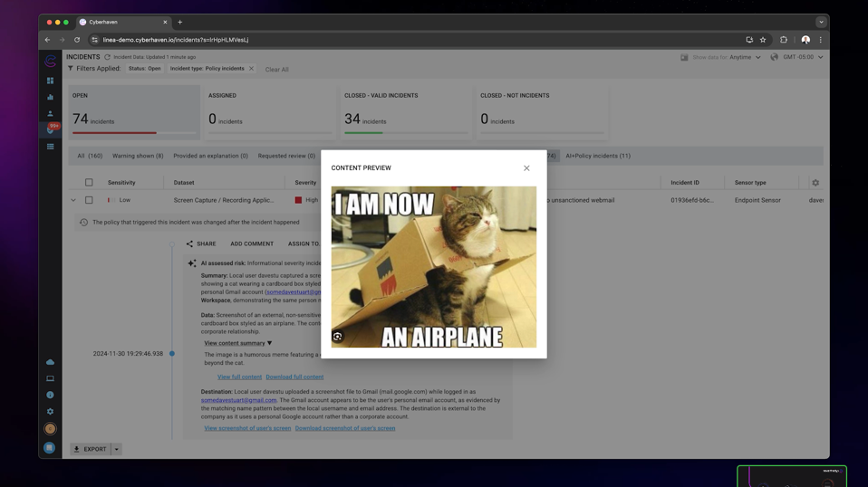The image size is (868, 487).
Task: Tick the checkbox for the Low sensitivity incident
Action: tap(89, 200)
